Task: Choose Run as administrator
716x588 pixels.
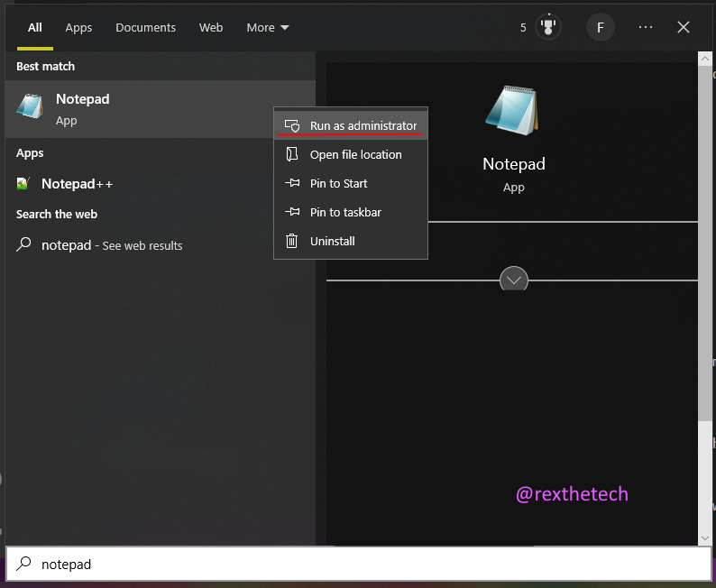Action: click(x=351, y=125)
